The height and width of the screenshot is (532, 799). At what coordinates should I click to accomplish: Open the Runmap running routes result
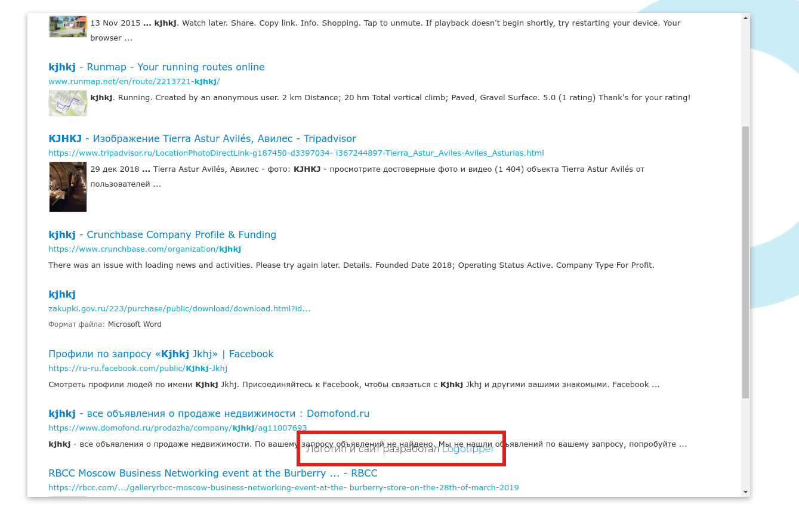156,67
